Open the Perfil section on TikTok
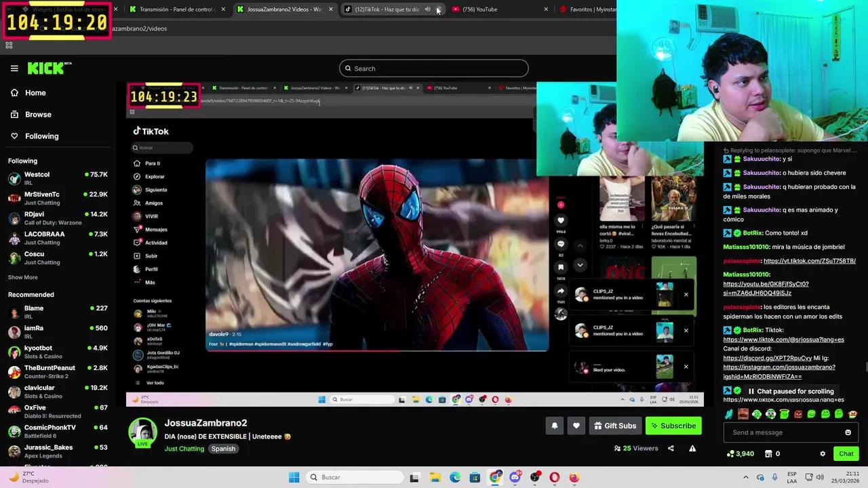The width and height of the screenshot is (868, 488). point(151,269)
